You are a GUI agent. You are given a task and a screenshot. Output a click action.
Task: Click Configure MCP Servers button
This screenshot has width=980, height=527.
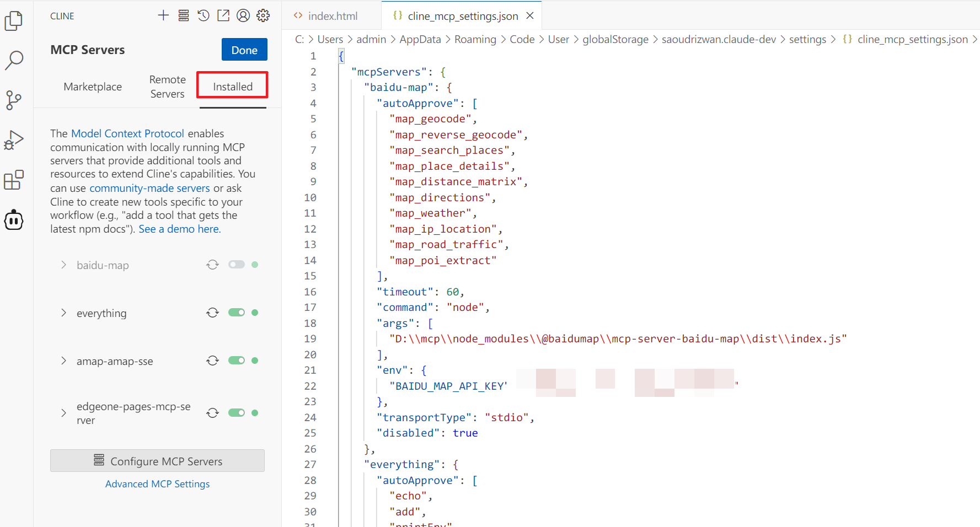(157, 461)
